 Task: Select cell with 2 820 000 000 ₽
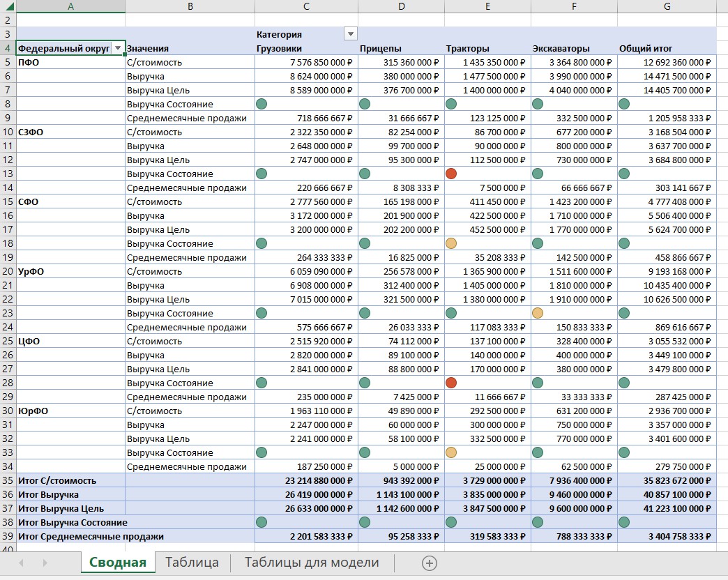click(306, 355)
